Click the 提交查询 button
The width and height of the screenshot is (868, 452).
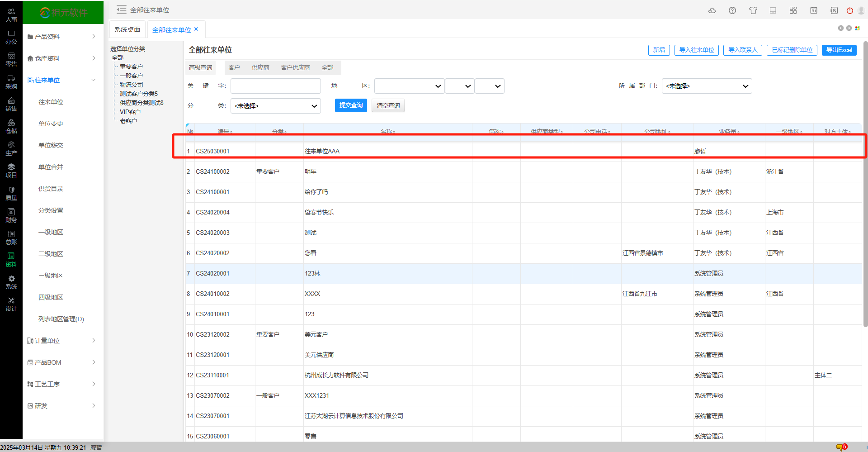351,105
